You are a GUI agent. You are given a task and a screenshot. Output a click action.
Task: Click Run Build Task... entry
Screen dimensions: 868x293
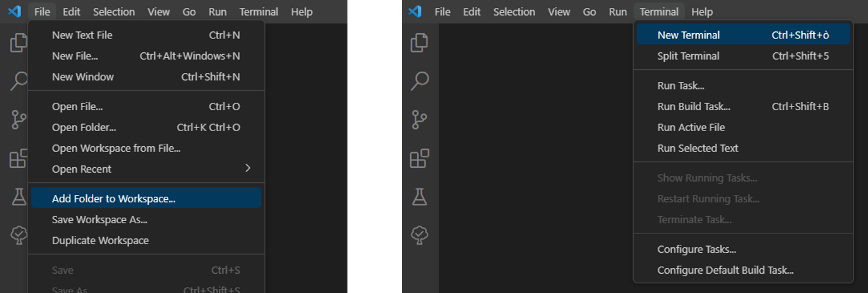(694, 106)
